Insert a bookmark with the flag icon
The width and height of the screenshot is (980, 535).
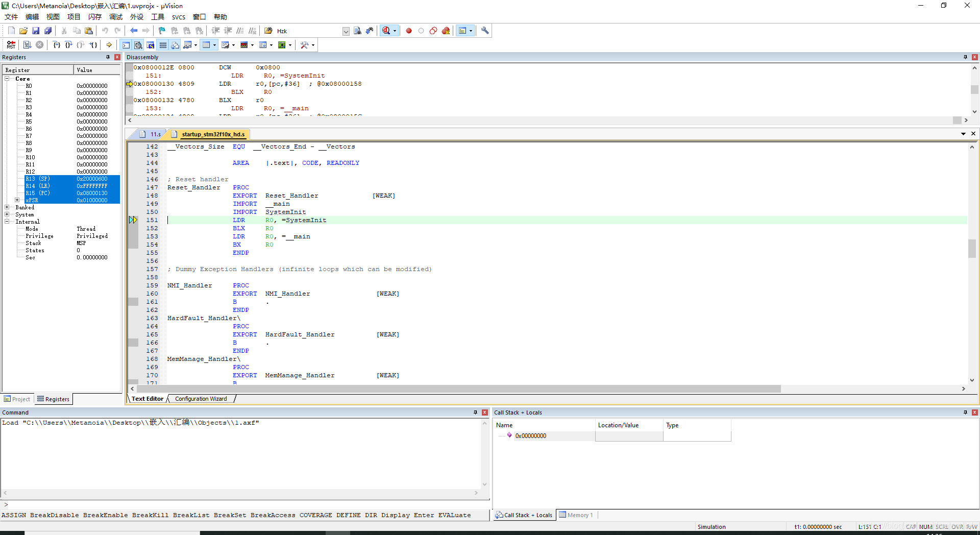pyautogui.click(x=162, y=31)
